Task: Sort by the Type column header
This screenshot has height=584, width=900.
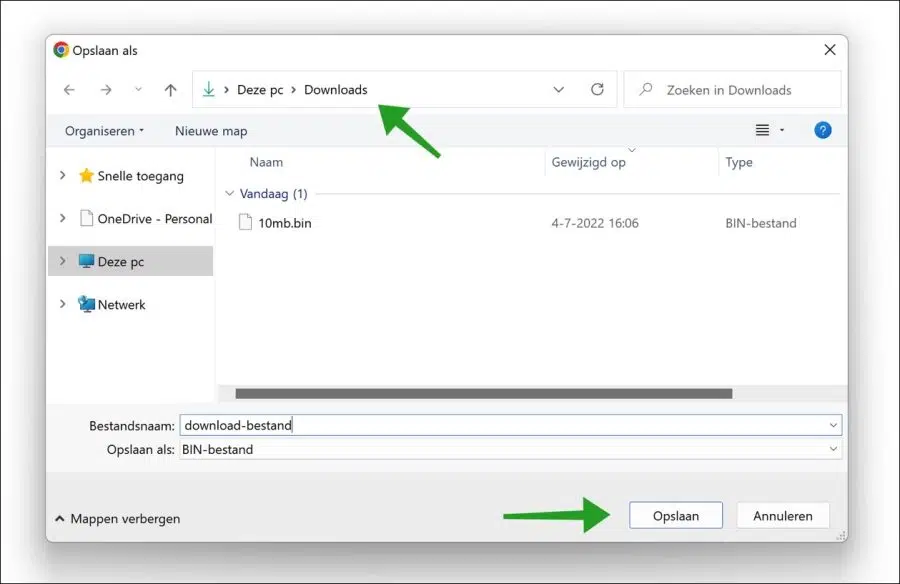Action: (739, 162)
